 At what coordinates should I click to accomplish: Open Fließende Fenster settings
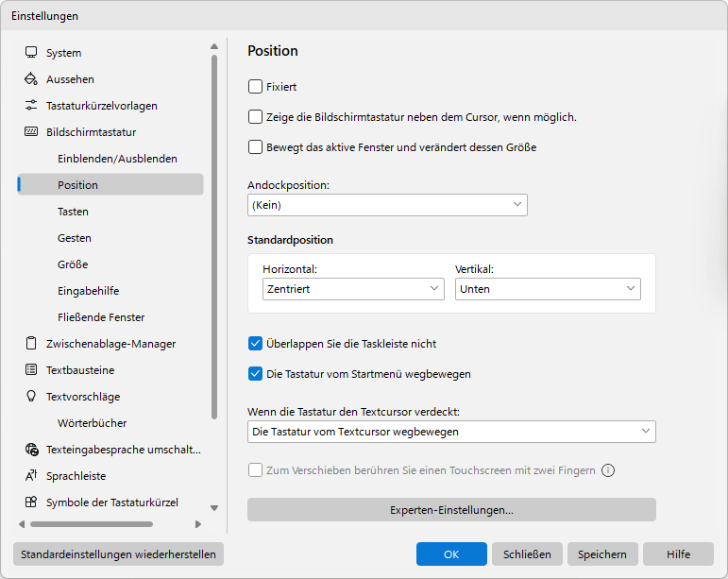pyautogui.click(x=110, y=317)
